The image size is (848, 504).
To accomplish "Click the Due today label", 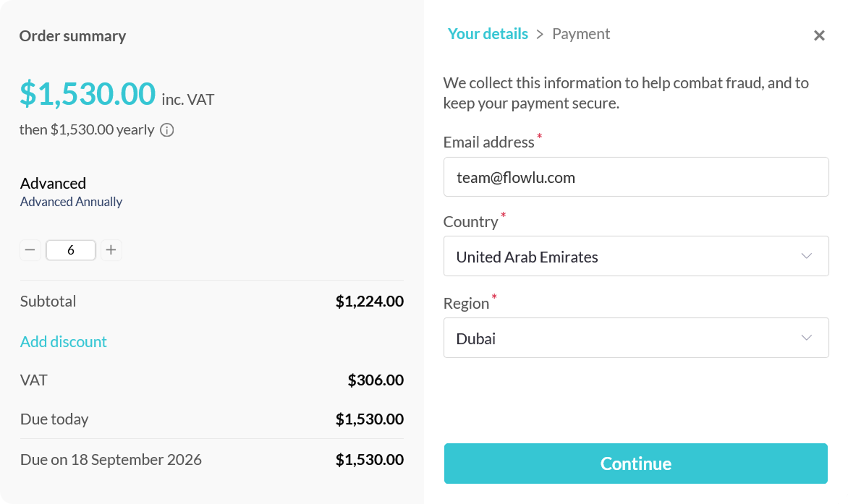I will 54,419.
